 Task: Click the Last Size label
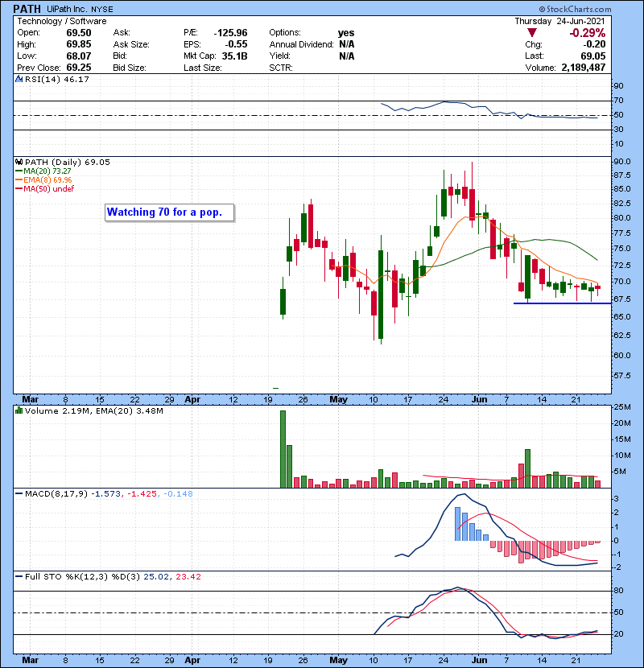[x=202, y=68]
